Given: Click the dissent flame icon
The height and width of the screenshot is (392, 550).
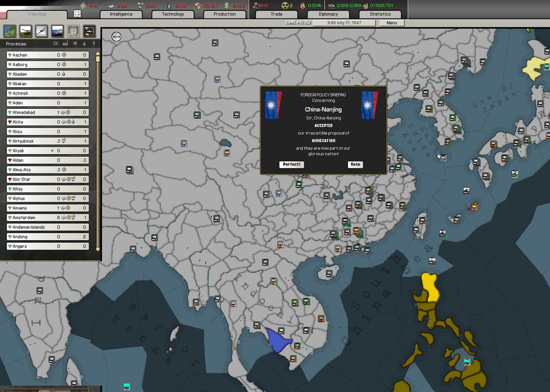Looking at the screenshot, I should [x=303, y=5].
